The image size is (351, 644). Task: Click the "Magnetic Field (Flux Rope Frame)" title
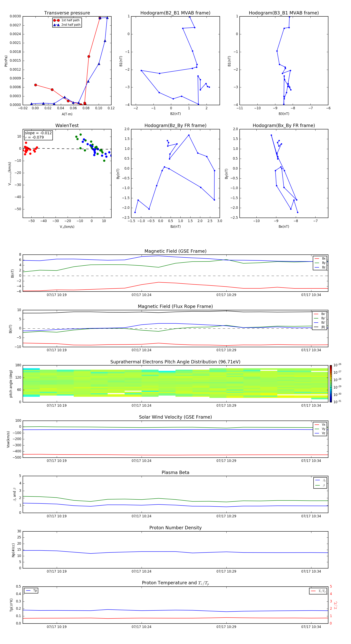[x=175, y=307]
